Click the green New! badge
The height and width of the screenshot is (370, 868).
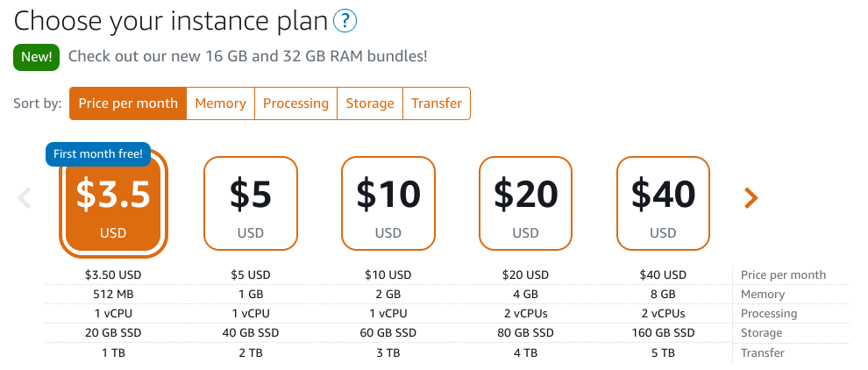coord(37,56)
